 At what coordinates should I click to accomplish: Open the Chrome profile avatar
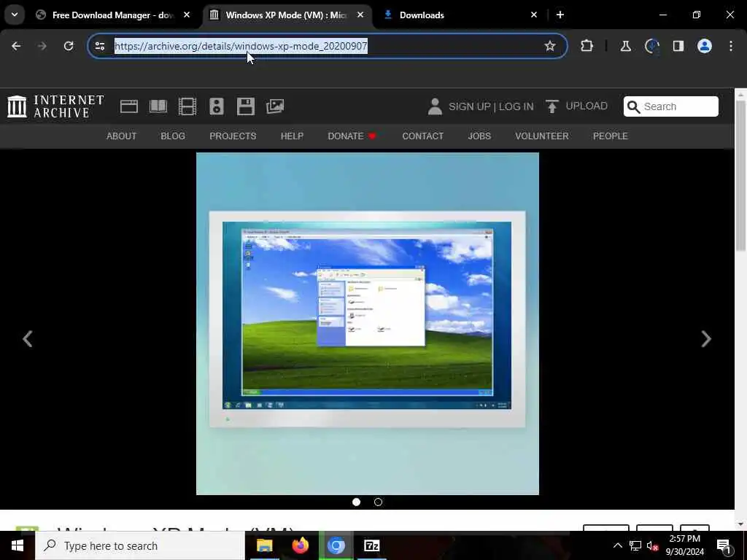coord(704,46)
